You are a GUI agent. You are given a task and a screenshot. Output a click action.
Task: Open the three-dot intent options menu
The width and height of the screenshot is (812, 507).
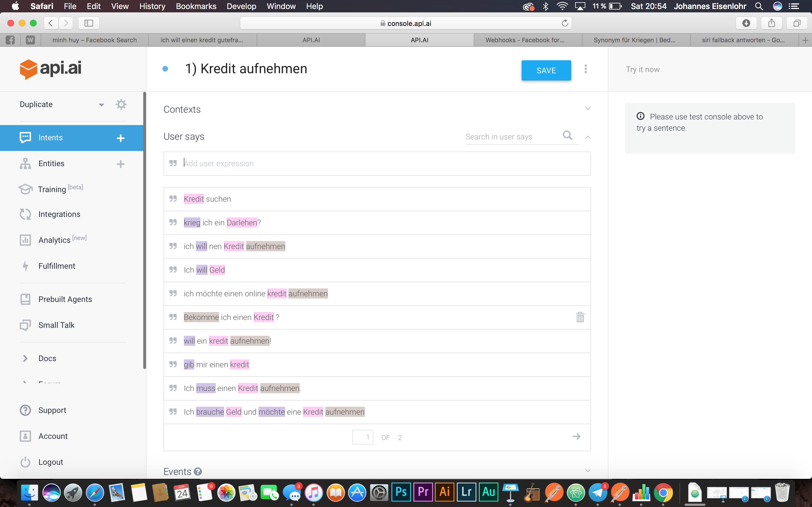click(x=586, y=69)
